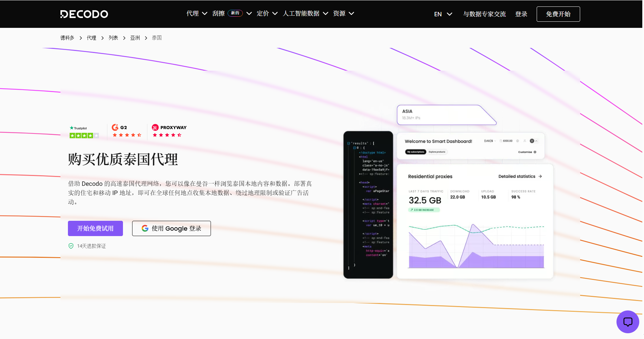Click the Welcome to Smart Dashboard! title
This screenshot has height=339, width=644.
click(x=439, y=141)
